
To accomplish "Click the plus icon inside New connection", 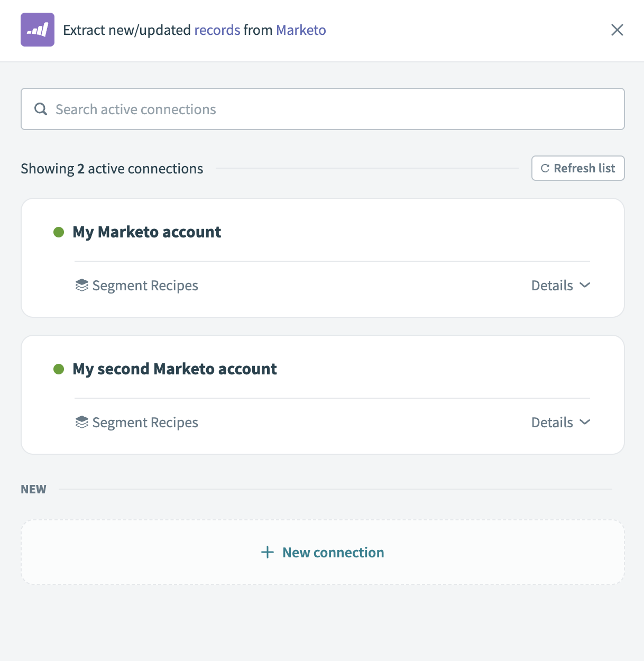I will coord(266,552).
